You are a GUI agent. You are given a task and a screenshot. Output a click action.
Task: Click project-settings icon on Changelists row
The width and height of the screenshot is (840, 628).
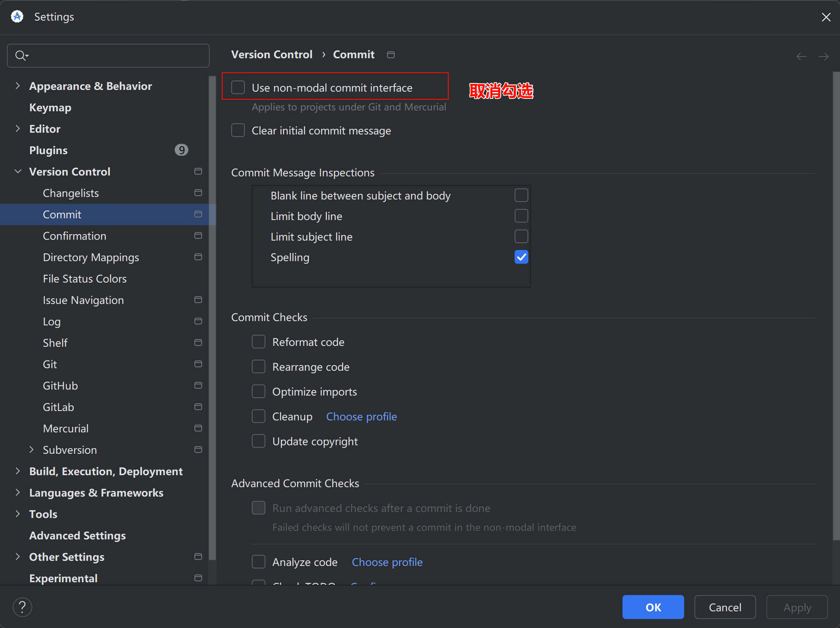(x=198, y=193)
